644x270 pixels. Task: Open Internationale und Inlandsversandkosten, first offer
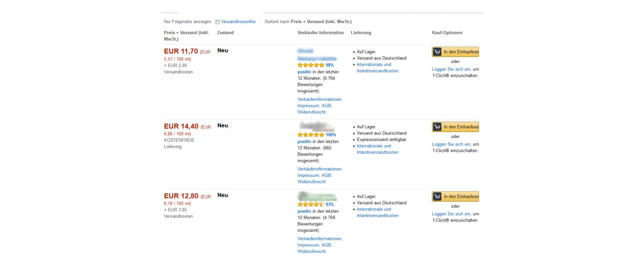(377, 68)
